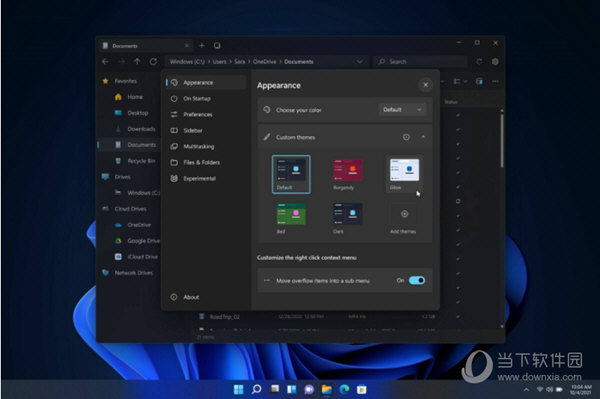
Task: Click the Custom themes info icon
Action: [406, 137]
